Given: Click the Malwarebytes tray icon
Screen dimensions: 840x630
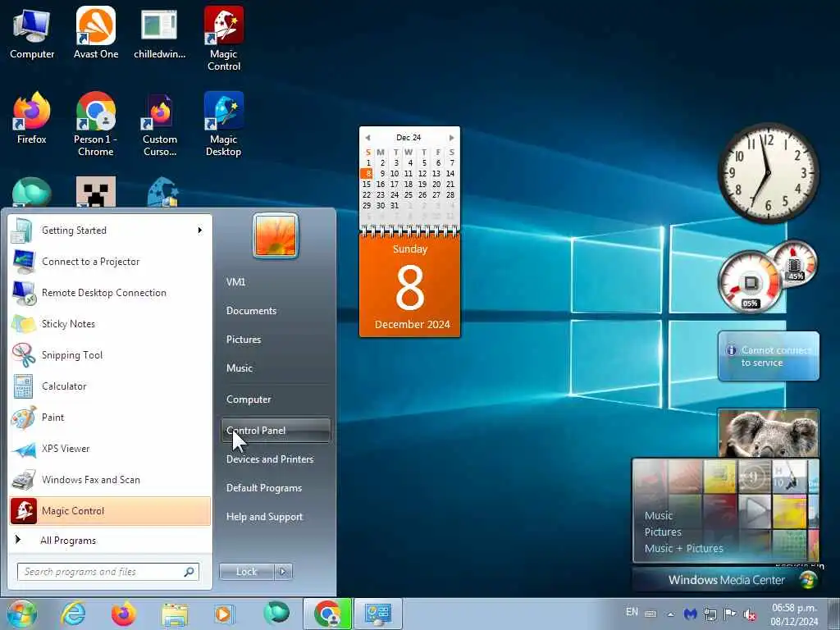Looking at the screenshot, I should [690, 614].
